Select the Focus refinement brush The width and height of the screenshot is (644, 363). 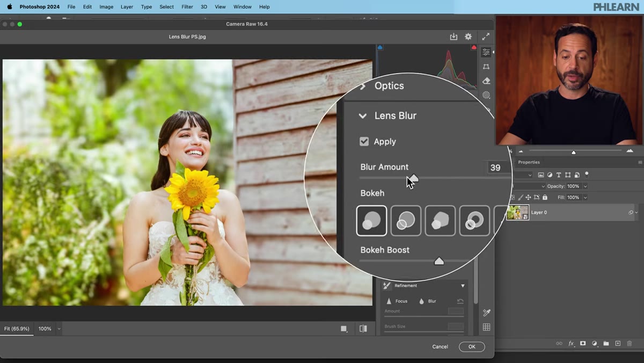(397, 301)
